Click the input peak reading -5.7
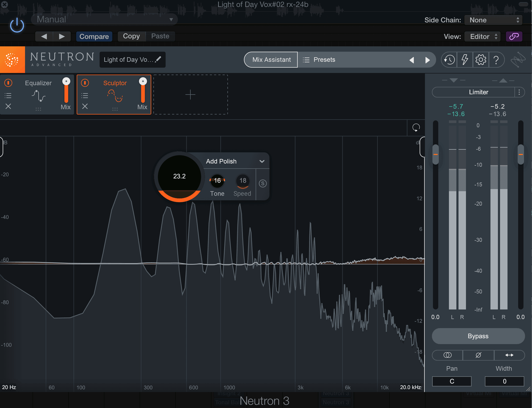Image resolution: width=532 pixels, height=408 pixels. coord(456,107)
